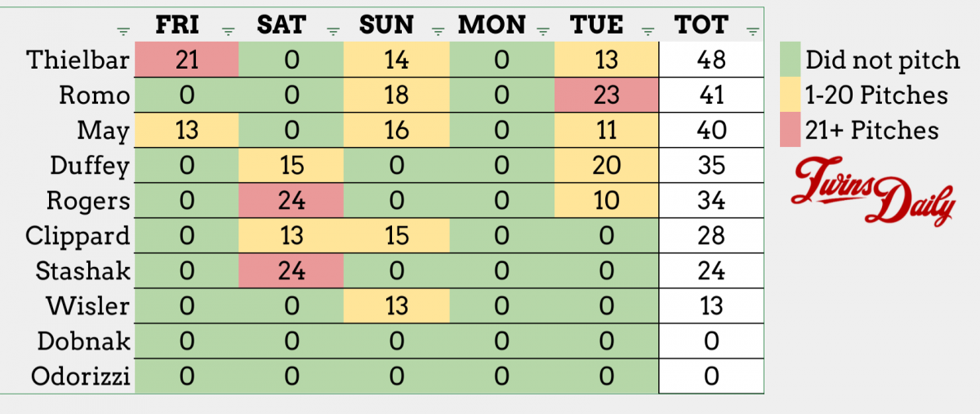Open the filter dropdown for the SAT column
Viewport: 980px width, 414px height.
(332, 32)
